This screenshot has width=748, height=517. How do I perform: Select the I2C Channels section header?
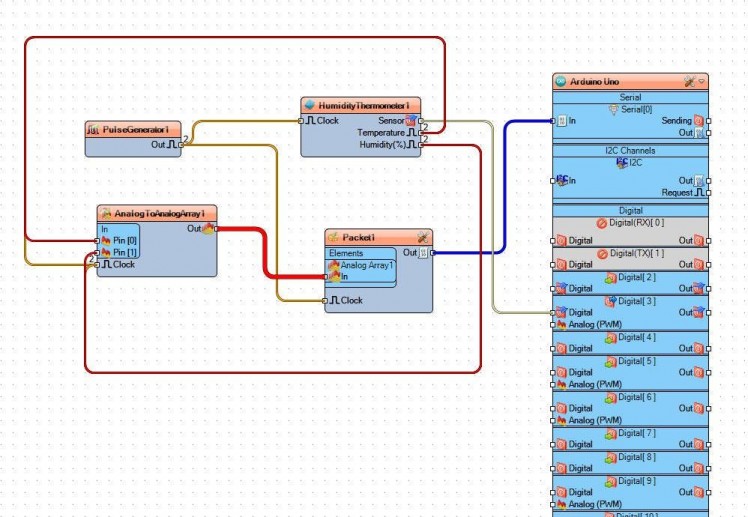[x=631, y=151]
